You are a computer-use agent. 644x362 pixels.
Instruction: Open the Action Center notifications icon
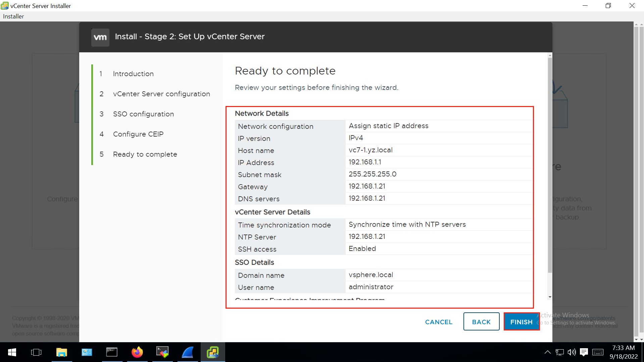coord(584,352)
